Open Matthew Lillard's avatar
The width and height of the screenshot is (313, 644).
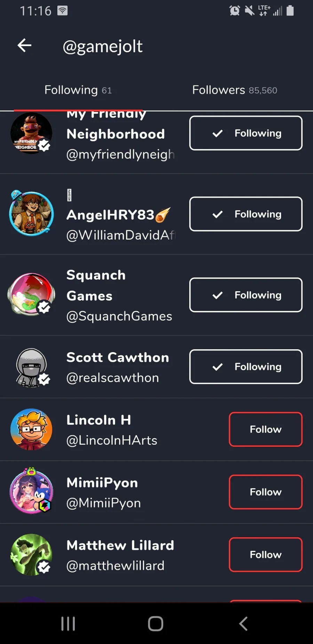click(x=31, y=555)
